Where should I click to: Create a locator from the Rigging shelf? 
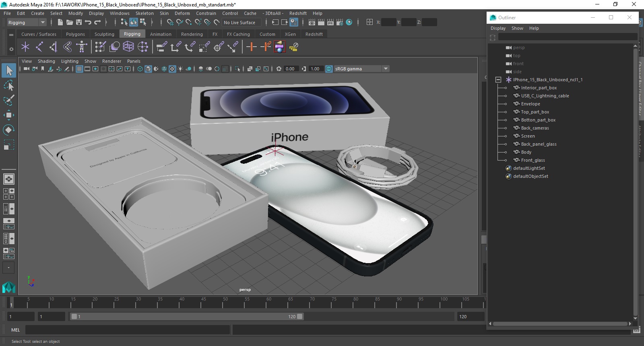point(25,47)
